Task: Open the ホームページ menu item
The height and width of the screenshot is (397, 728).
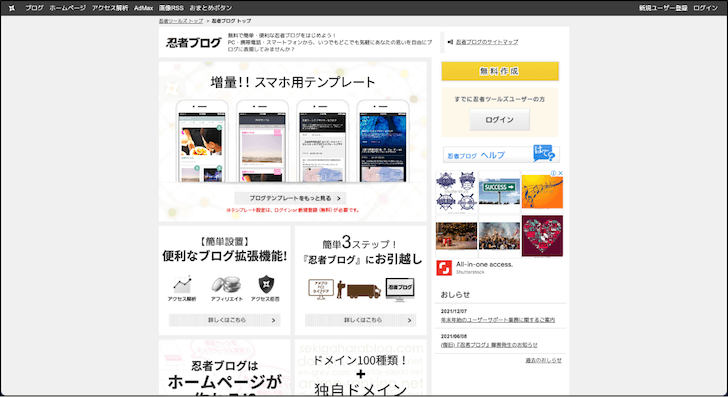Action: (68, 8)
